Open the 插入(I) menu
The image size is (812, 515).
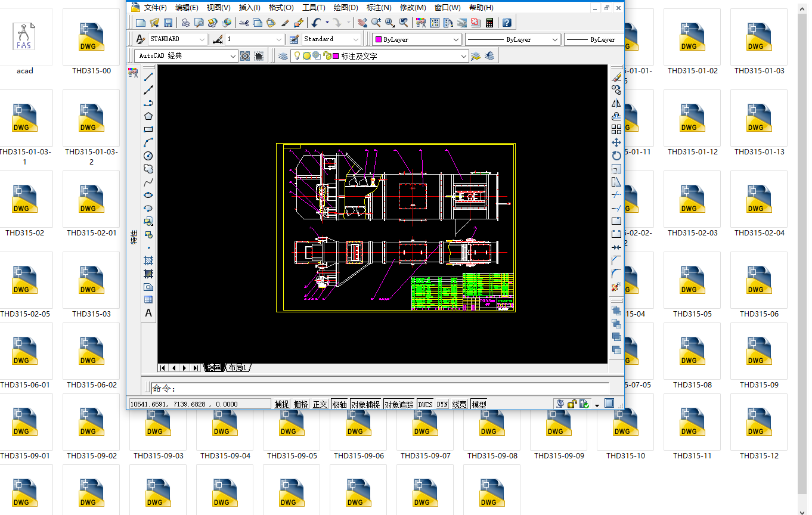tap(249, 8)
